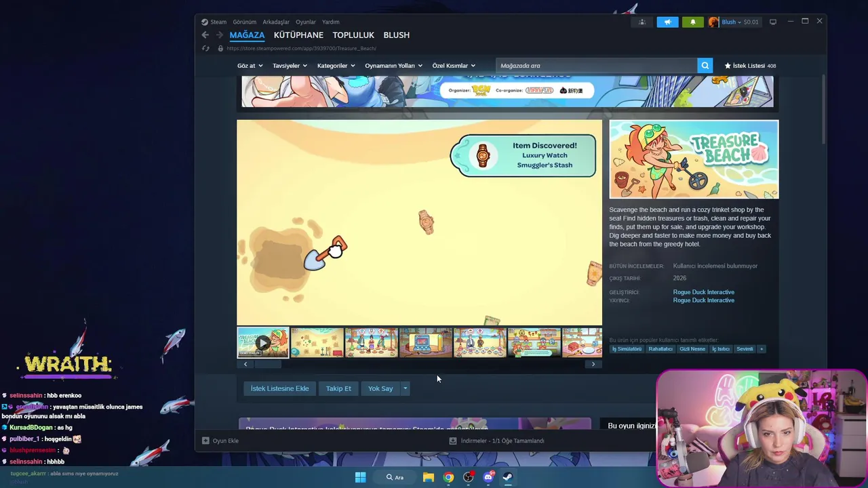Switch to Big Picture mode icon
868x488 pixels.
point(773,22)
